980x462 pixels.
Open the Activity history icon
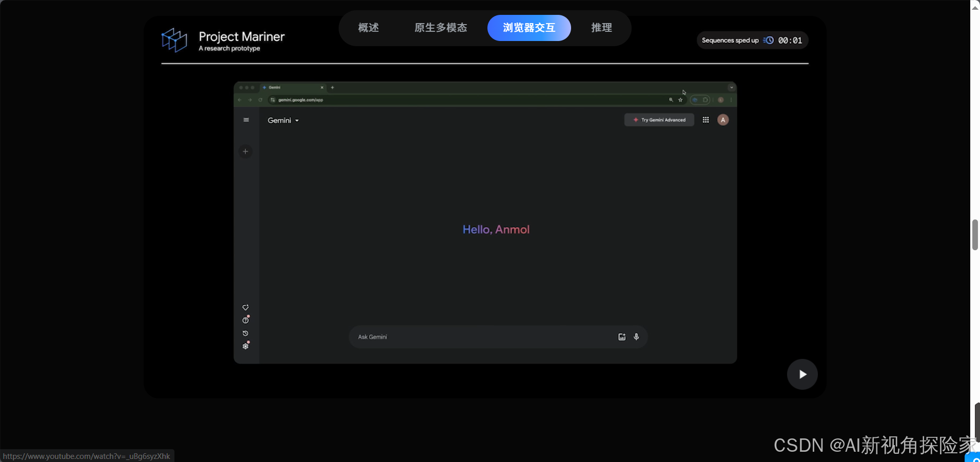[x=246, y=333]
